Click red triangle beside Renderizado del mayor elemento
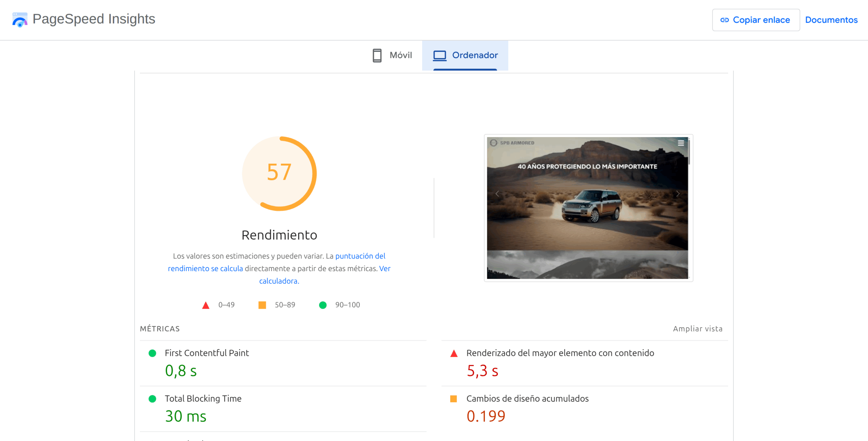Viewport: 868px width, 441px height. [454, 353]
